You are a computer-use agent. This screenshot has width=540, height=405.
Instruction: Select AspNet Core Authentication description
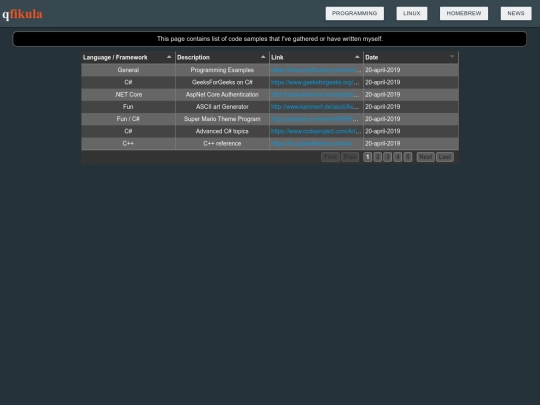pyautogui.click(x=222, y=94)
